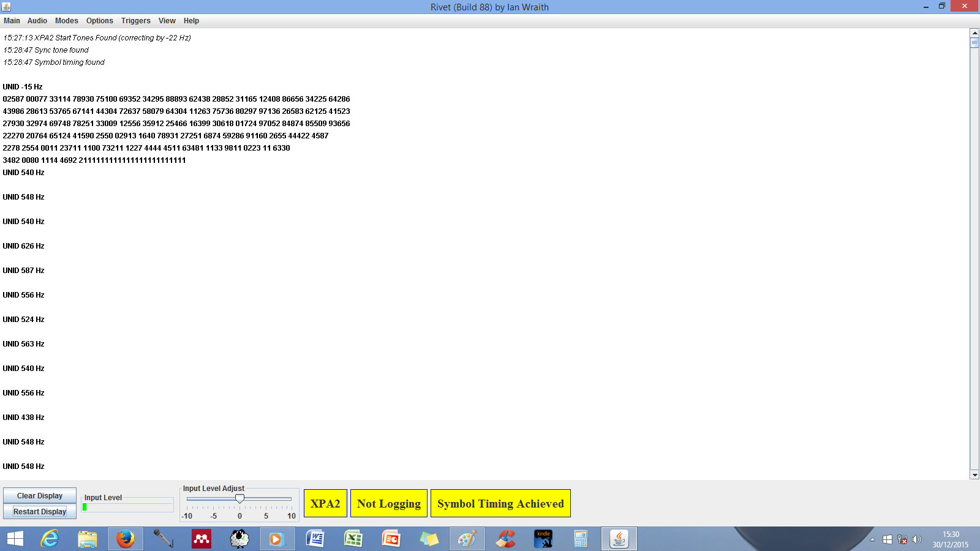Click the Not Logging status indicator
980x551 pixels.
pos(388,503)
